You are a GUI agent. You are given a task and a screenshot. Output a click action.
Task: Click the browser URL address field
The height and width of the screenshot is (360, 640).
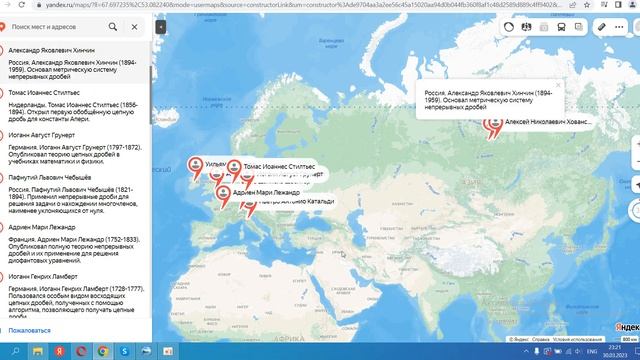(x=302, y=5)
